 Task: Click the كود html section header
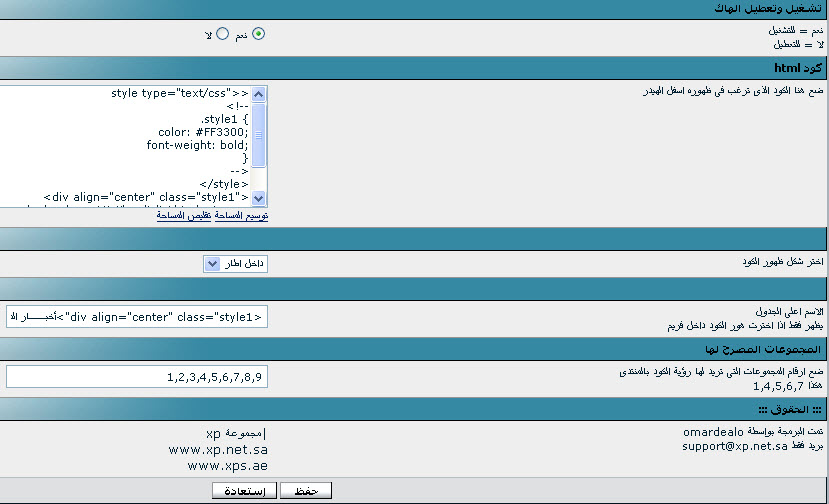coord(798,67)
